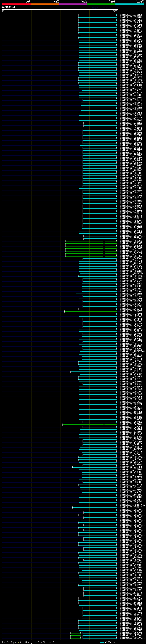The width and height of the screenshot is (146, 644).
Task: Open hit UniRef100_P92177-2
Action: 132,273
